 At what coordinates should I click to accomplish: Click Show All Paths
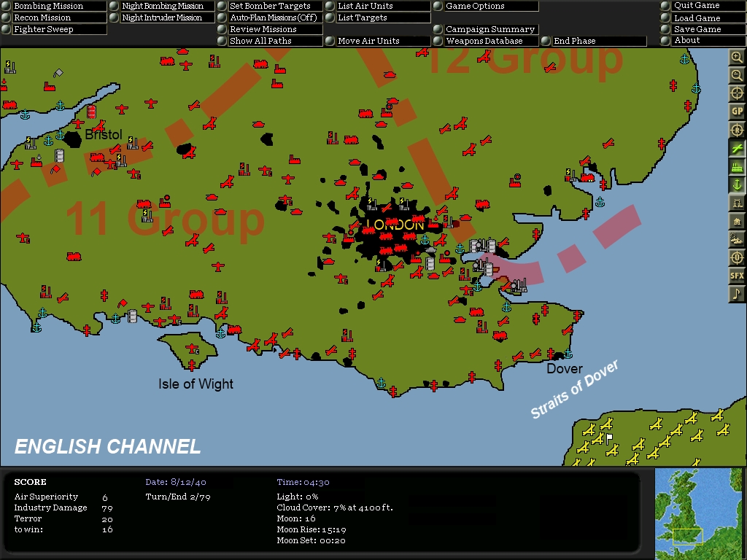pos(270,41)
